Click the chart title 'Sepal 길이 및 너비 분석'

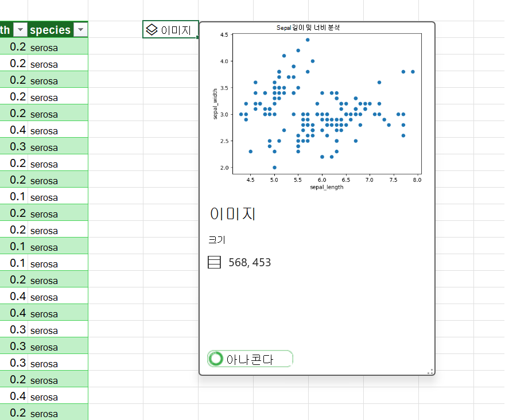308,28
